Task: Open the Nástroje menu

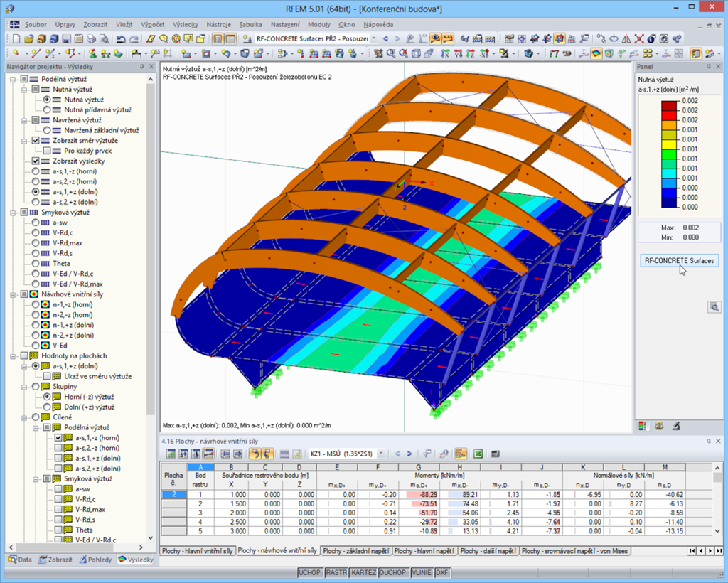Action: [218, 23]
